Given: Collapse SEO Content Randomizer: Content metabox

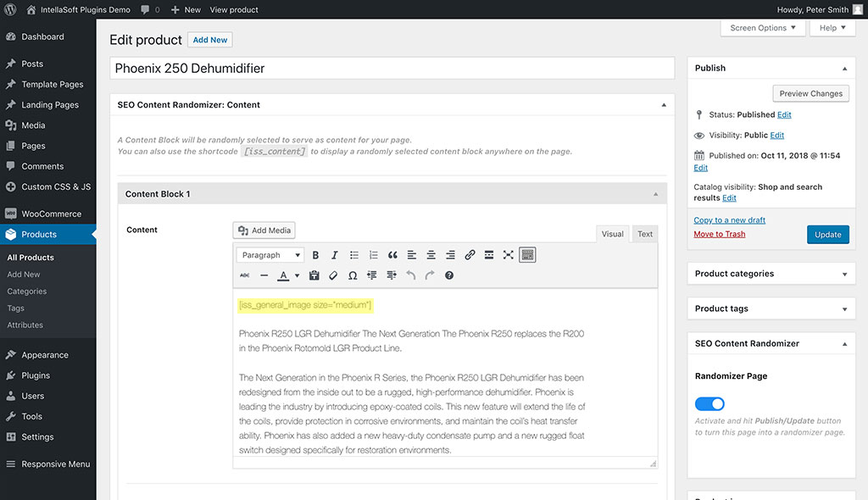Looking at the screenshot, I should coord(664,104).
